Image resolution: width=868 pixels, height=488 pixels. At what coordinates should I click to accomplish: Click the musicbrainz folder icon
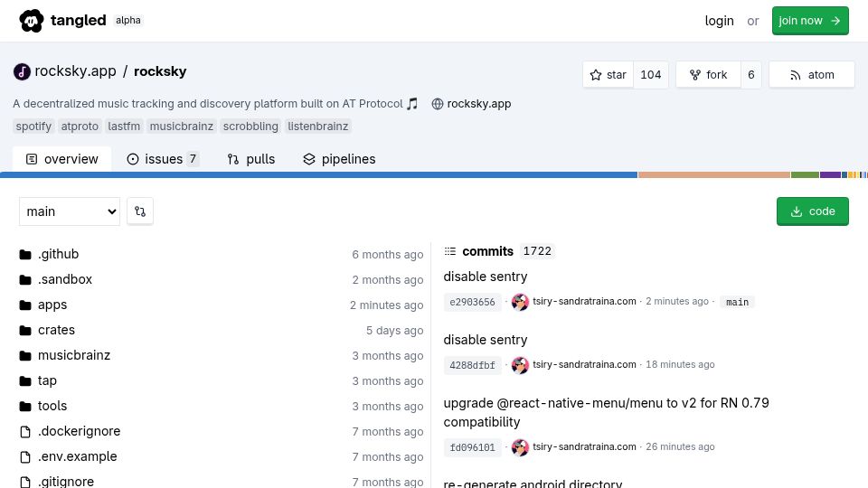pos(25,356)
